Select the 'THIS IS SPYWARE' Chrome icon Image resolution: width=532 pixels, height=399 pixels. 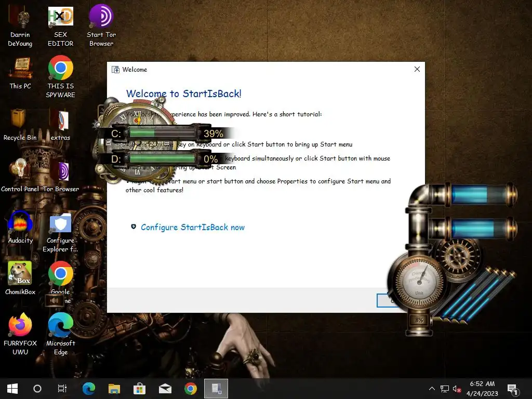coord(60,77)
